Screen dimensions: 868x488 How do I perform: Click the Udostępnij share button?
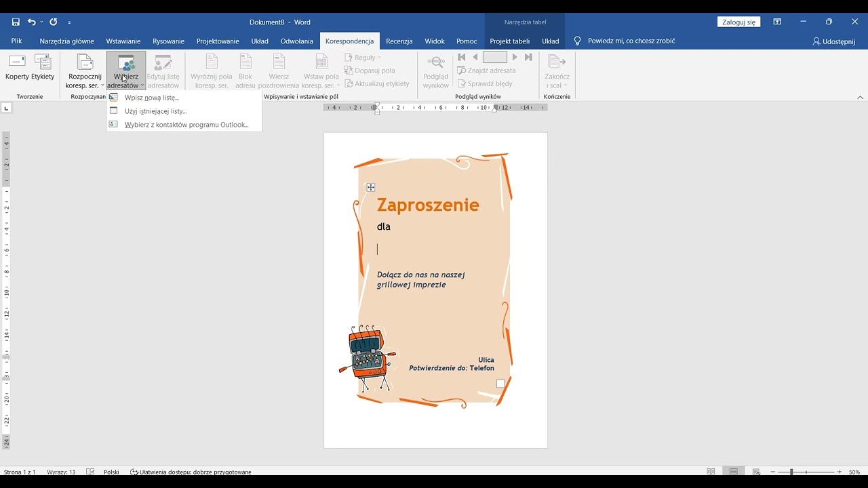pyautogui.click(x=834, y=41)
